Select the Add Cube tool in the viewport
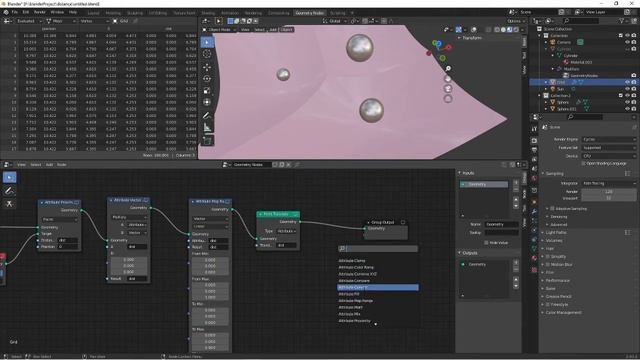This screenshot has height=360, width=640. (207, 141)
